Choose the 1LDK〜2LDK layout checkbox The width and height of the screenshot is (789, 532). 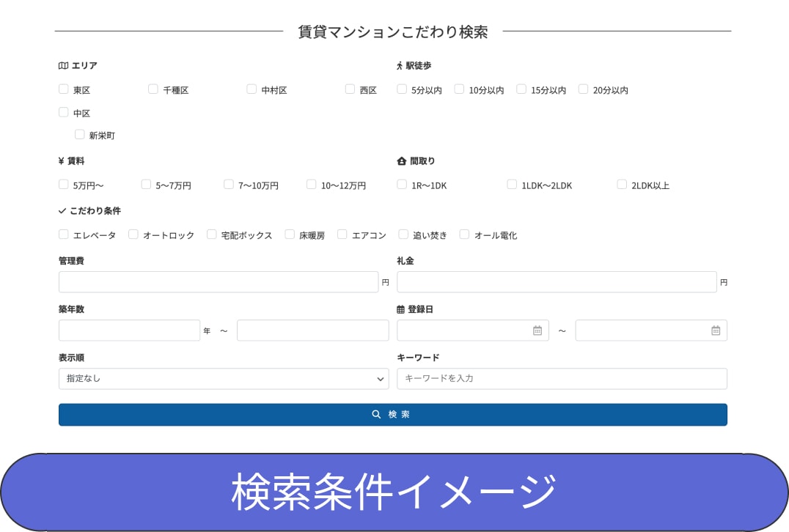[512, 185]
